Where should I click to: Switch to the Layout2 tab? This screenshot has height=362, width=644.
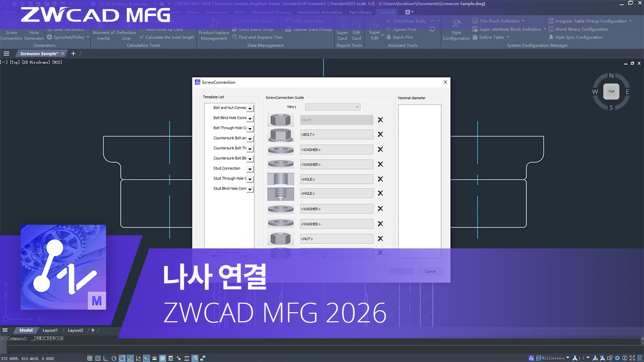click(x=75, y=330)
